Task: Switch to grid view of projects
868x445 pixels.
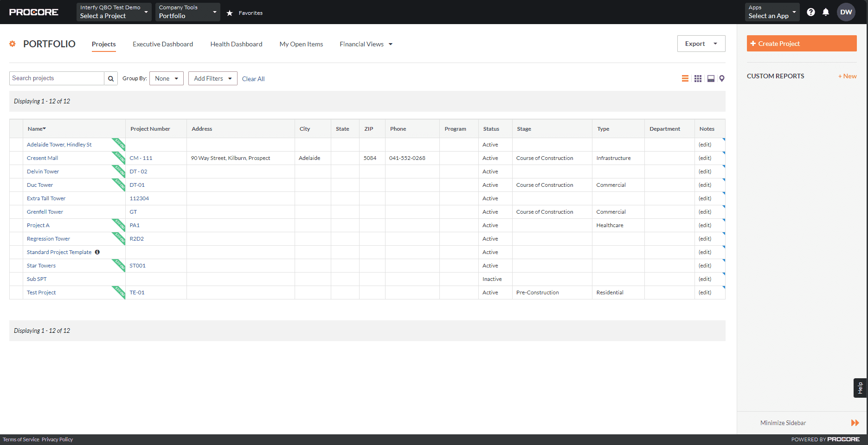Action: [698, 78]
